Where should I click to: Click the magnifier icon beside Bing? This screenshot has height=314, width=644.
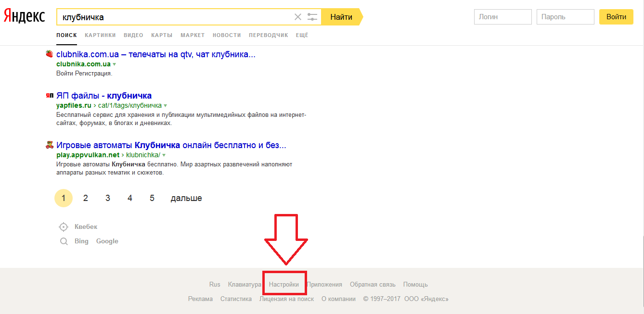click(64, 241)
